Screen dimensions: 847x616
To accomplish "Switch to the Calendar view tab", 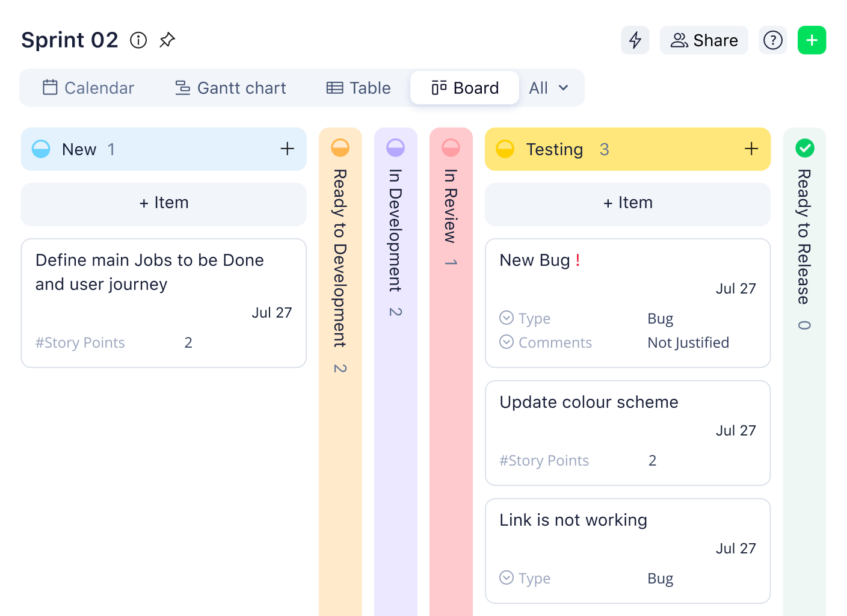I will tap(88, 88).
